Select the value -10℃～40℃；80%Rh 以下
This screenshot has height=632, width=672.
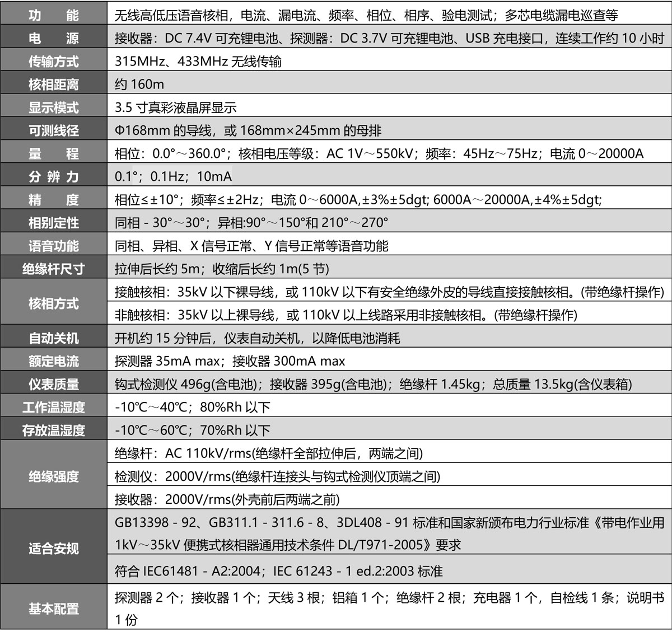coord(192,406)
